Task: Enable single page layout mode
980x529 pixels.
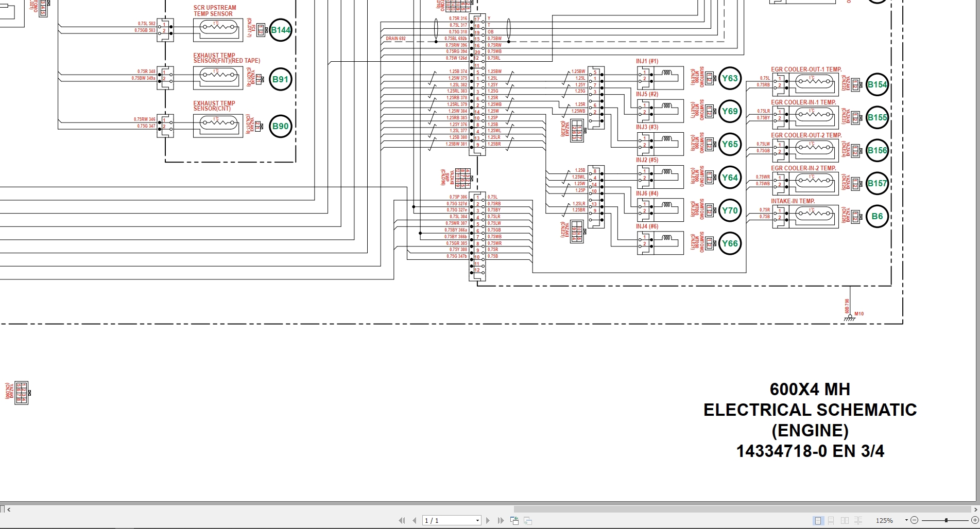Action: [818, 520]
